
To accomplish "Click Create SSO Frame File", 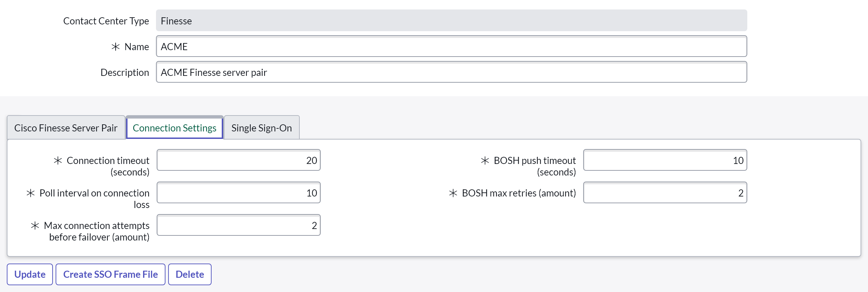I will [111, 274].
